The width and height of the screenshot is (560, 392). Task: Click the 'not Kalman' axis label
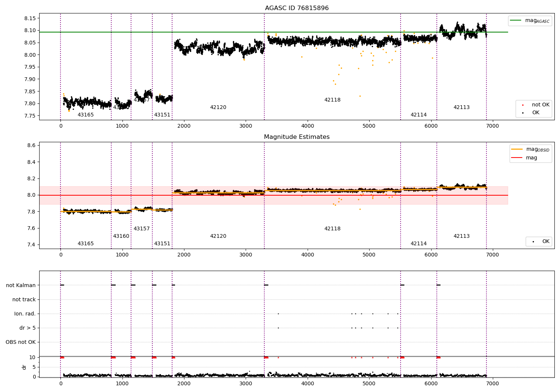click(21, 286)
